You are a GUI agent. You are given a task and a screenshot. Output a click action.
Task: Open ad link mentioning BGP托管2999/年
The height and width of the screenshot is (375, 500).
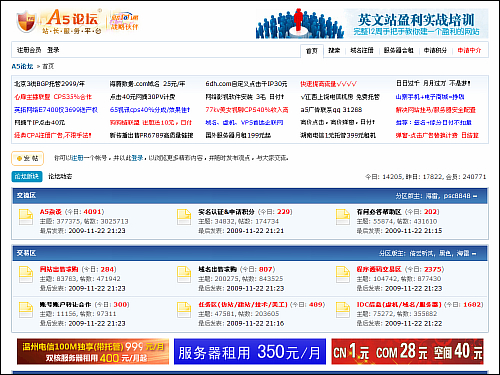(x=49, y=84)
